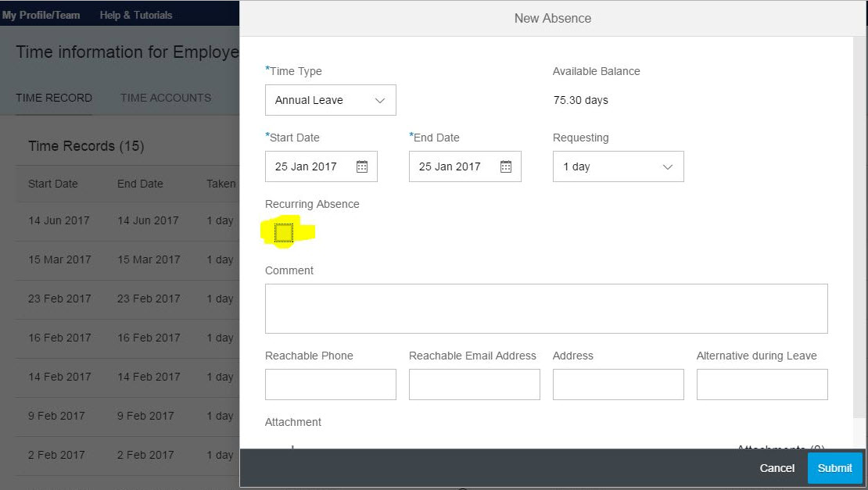Switch to the TIME RECORD tab
The width and height of the screenshot is (868, 490).
point(54,98)
